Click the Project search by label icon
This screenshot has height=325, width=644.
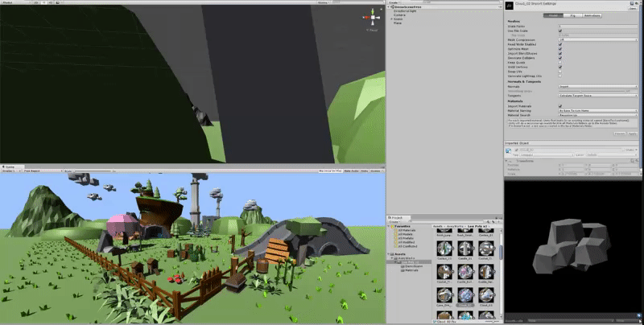493,222
